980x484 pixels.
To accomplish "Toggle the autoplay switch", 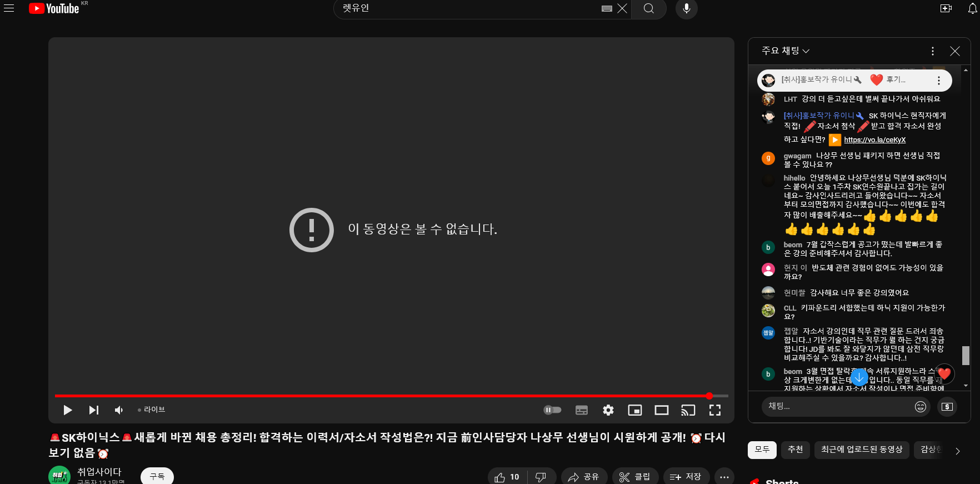I will (552, 410).
